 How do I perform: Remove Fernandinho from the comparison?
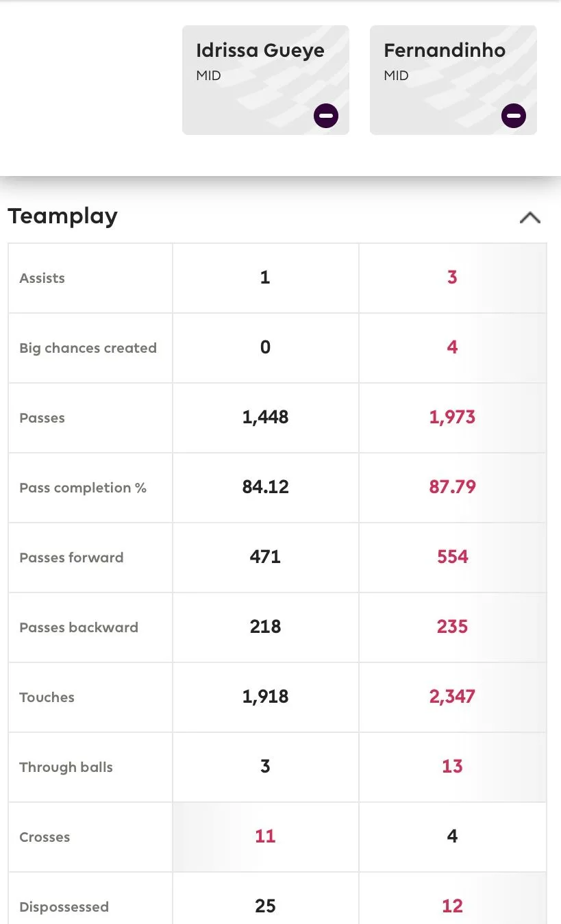coord(514,116)
